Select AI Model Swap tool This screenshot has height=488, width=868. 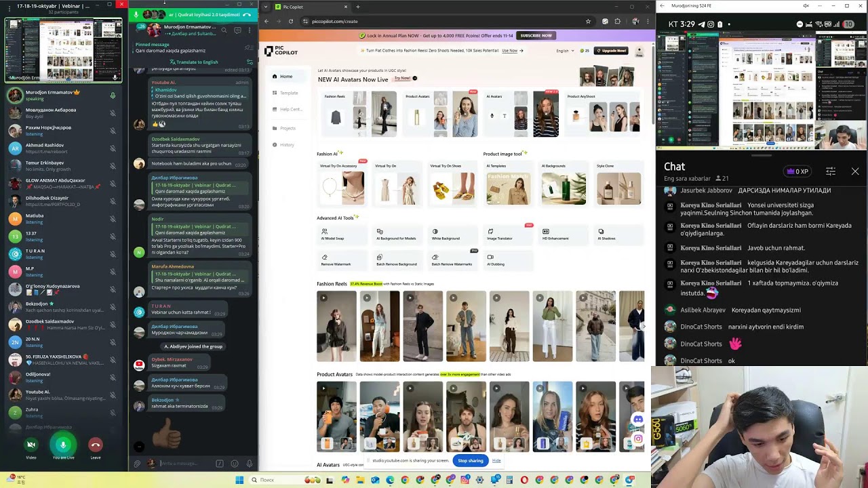343,235
